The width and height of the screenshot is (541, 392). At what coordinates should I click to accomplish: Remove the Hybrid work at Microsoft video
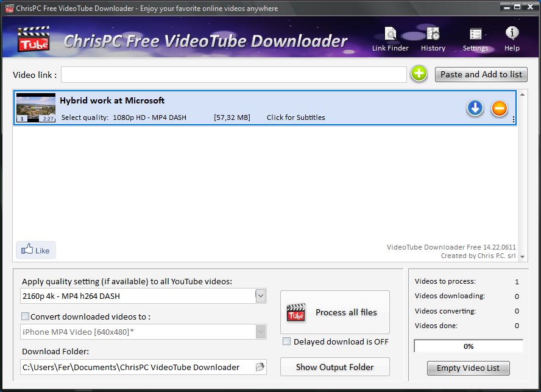[499, 108]
